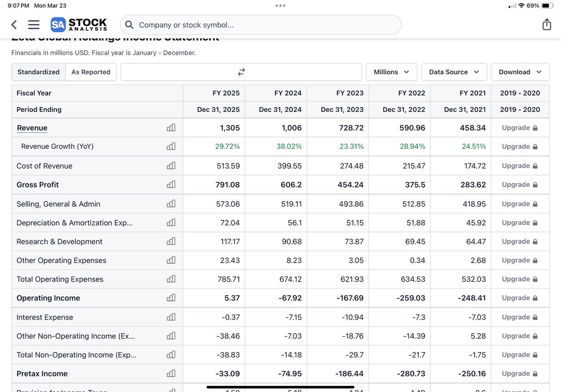Select the pretax income value -280.73
This screenshot has height=392, width=561.
pos(411,373)
